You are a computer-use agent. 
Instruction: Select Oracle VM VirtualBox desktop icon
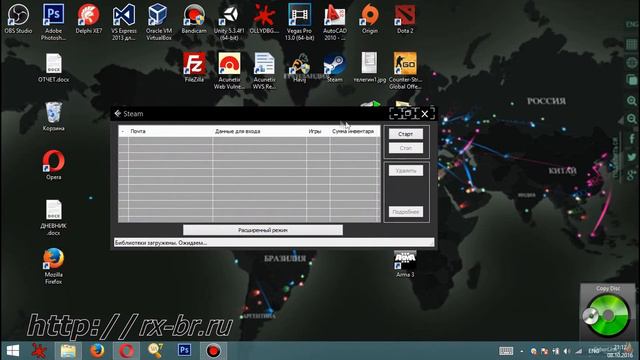point(159,21)
